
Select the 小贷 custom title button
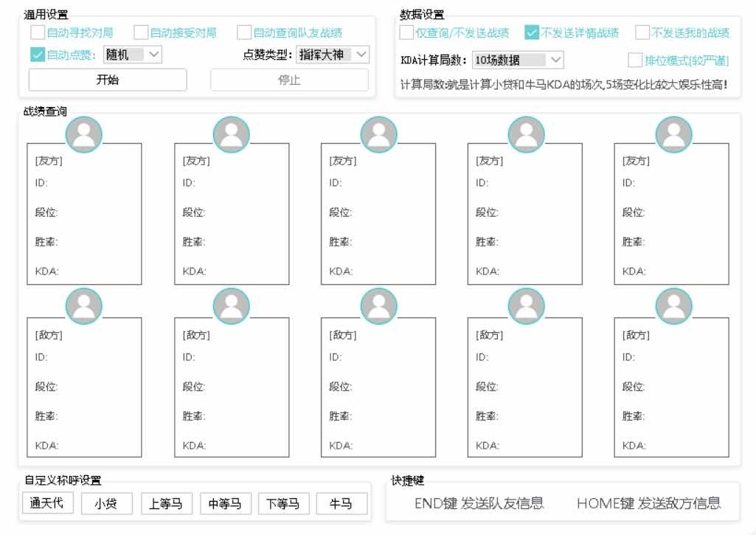(x=106, y=504)
